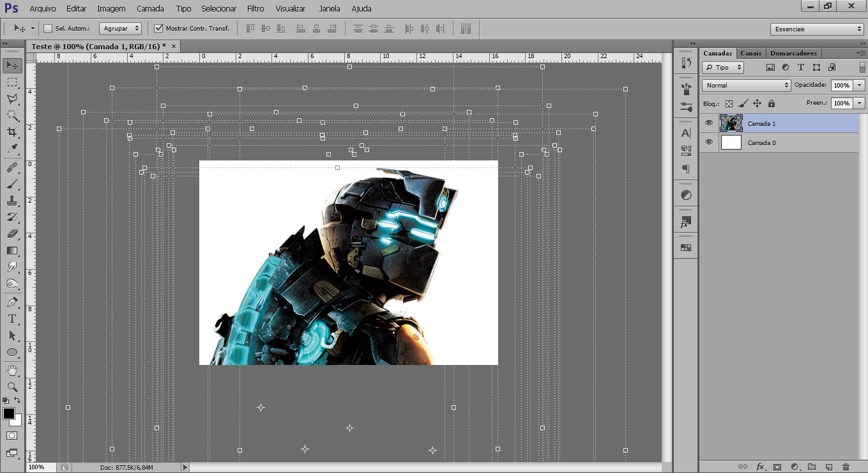Screen dimensions: 868x473
Task: Open the Filtro menu
Action: 255,9
